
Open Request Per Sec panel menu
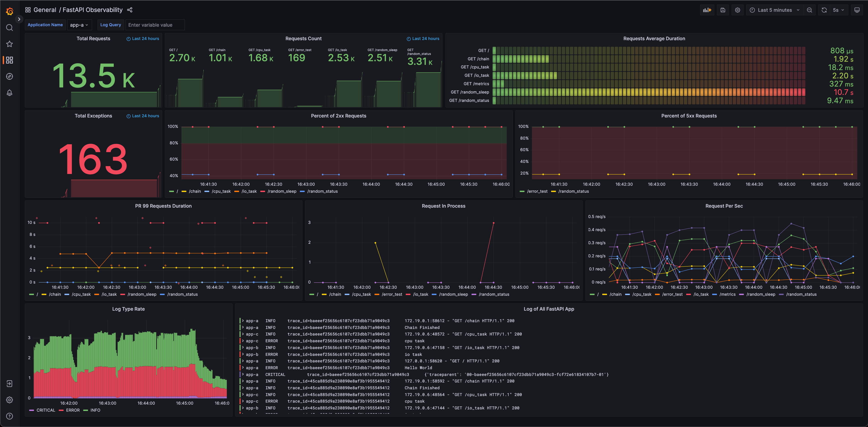coord(724,206)
